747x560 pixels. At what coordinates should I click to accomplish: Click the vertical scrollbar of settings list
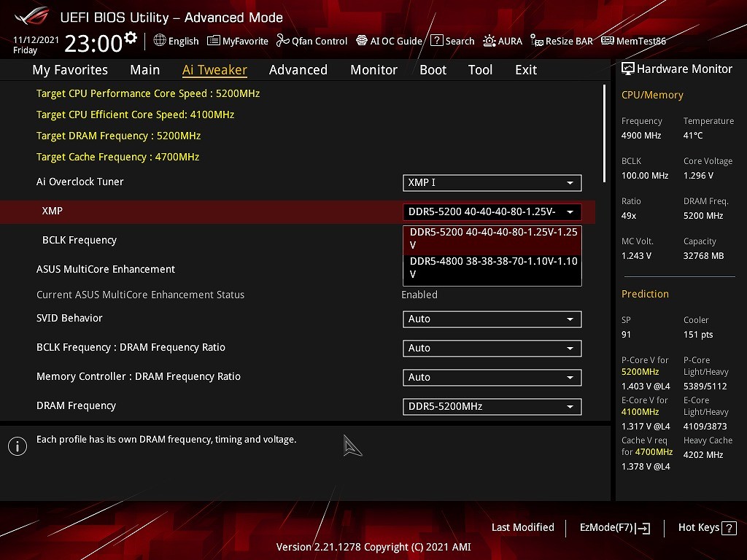click(x=604, y=133)
